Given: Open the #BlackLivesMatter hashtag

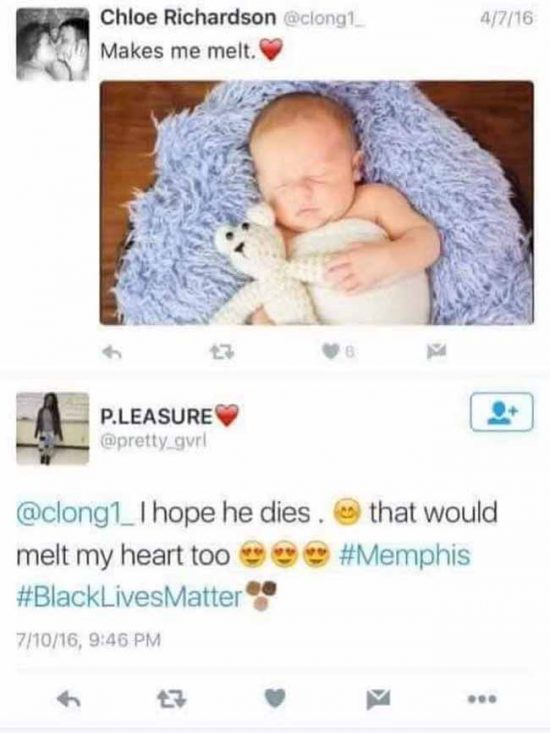Looking at the screenshot, I should (x=129, y=597).
